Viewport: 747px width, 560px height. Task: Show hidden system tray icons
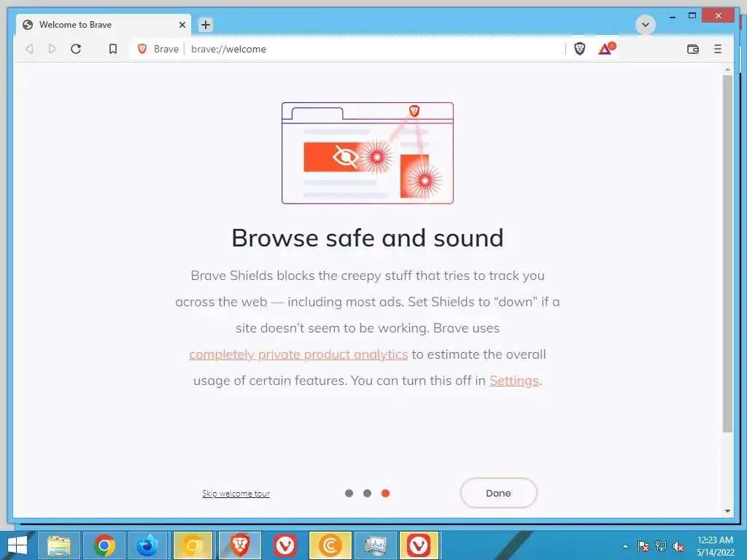coord(625,547)
